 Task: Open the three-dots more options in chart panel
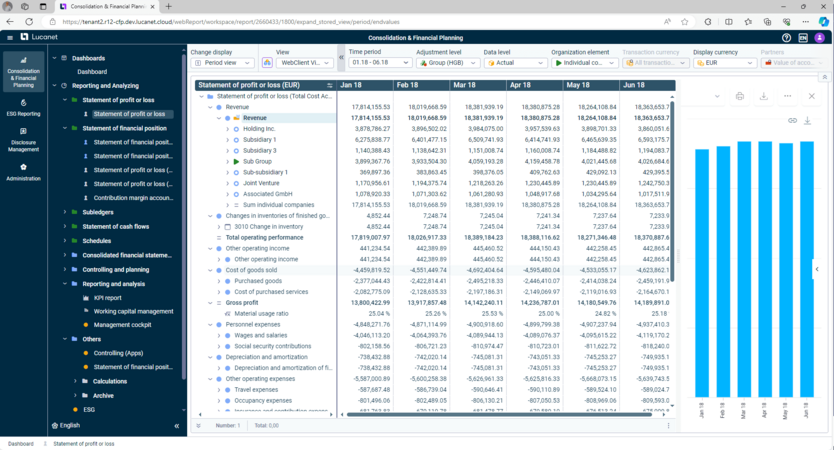[787, 96]
